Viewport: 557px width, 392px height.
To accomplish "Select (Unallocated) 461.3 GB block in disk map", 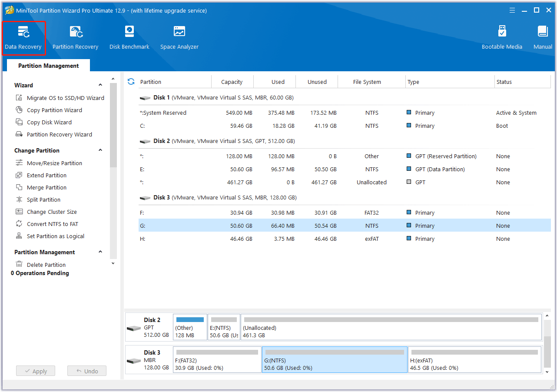I will click(x=391, y=327).
